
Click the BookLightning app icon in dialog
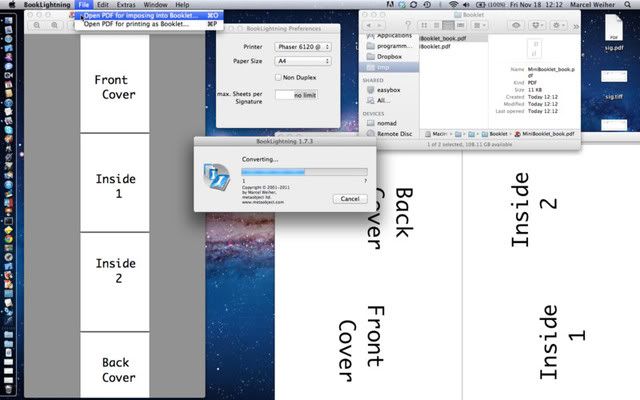(216, 177)
